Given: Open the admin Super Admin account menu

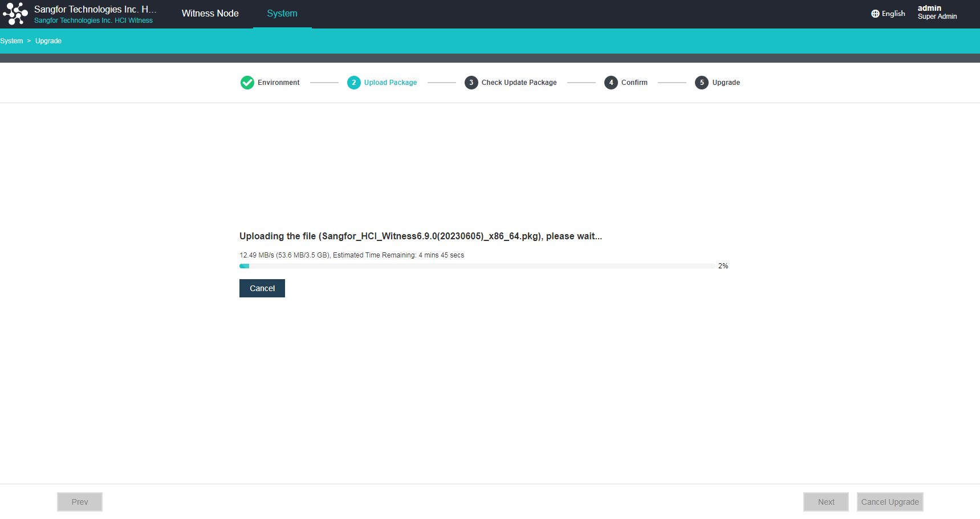Looking at the screenshot, I should 937,12.
